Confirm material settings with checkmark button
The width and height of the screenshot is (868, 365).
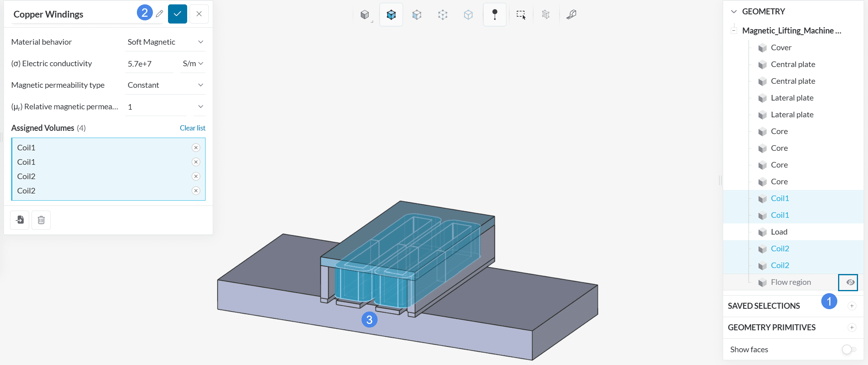[x=177, y=14]
